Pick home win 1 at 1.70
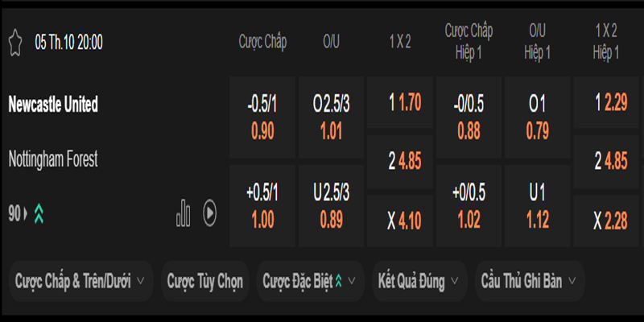The image size is (644, 322). pyautogui.click(x=399, y=103)
